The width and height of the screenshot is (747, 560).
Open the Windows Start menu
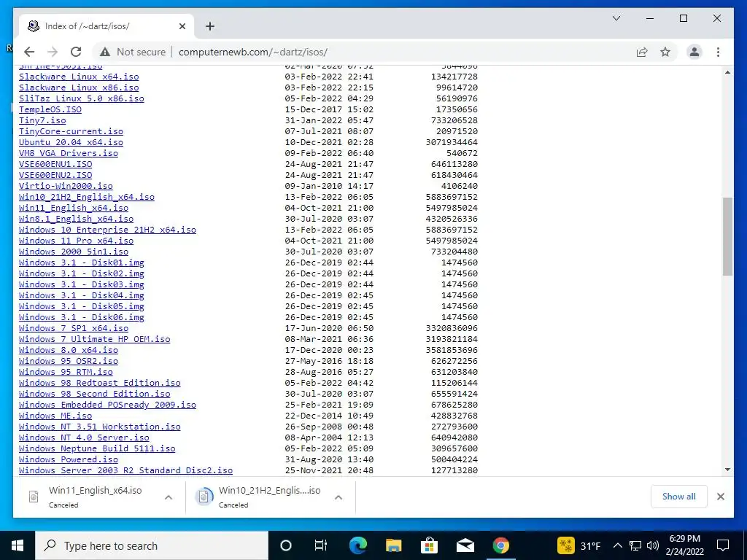18,545
